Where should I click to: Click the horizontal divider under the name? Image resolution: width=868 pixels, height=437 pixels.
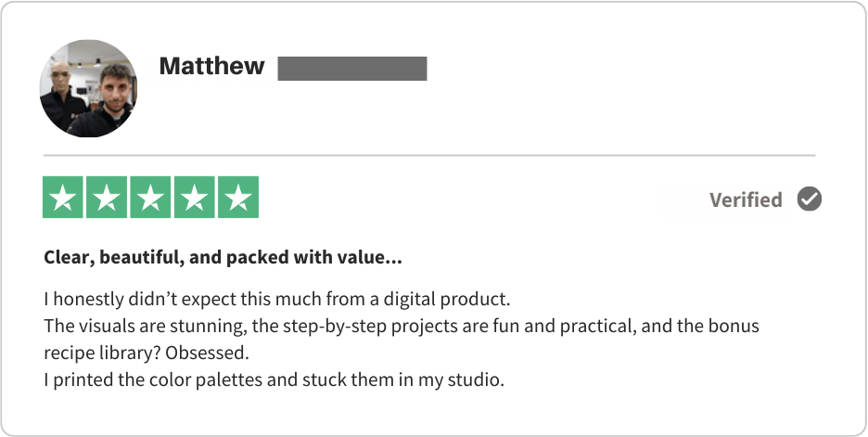click(x=429, y=155)
